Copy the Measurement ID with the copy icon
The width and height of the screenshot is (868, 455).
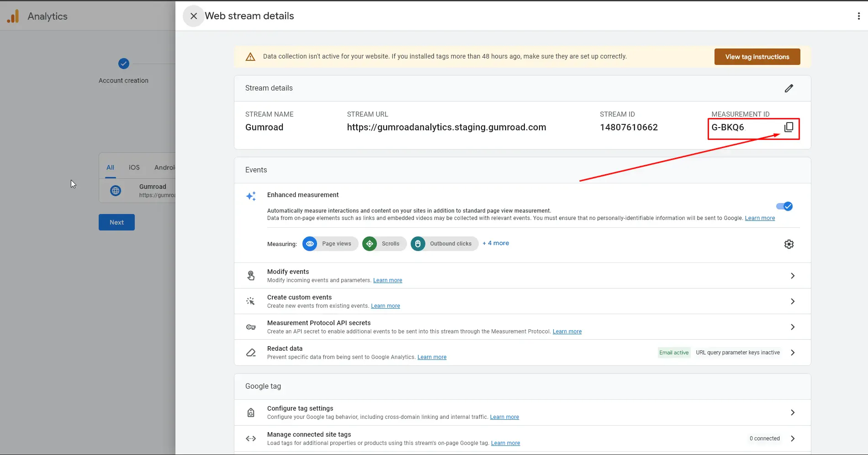[x=789, y=127]
